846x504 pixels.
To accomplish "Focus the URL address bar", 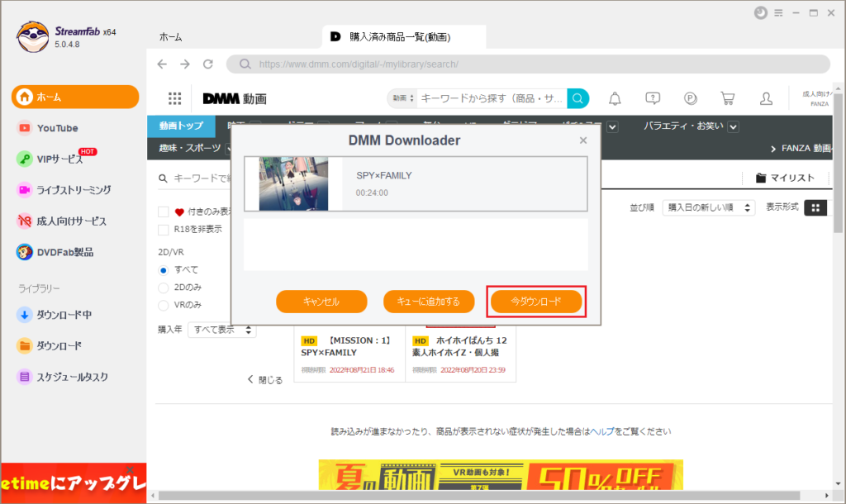I will pos(528,64).
